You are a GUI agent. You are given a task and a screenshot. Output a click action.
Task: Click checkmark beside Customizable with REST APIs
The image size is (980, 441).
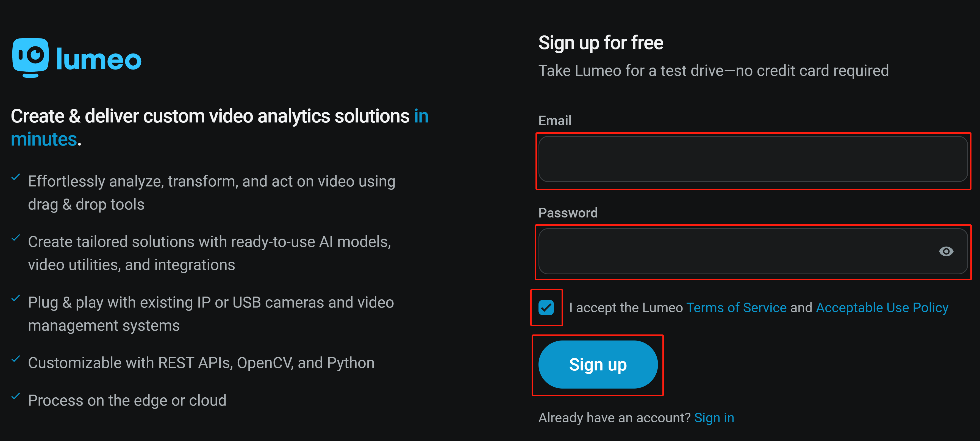pos(16,359)
